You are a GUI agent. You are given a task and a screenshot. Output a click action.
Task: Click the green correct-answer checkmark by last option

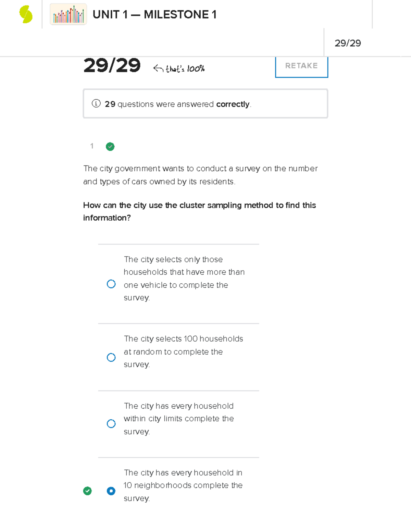(88, 491)
